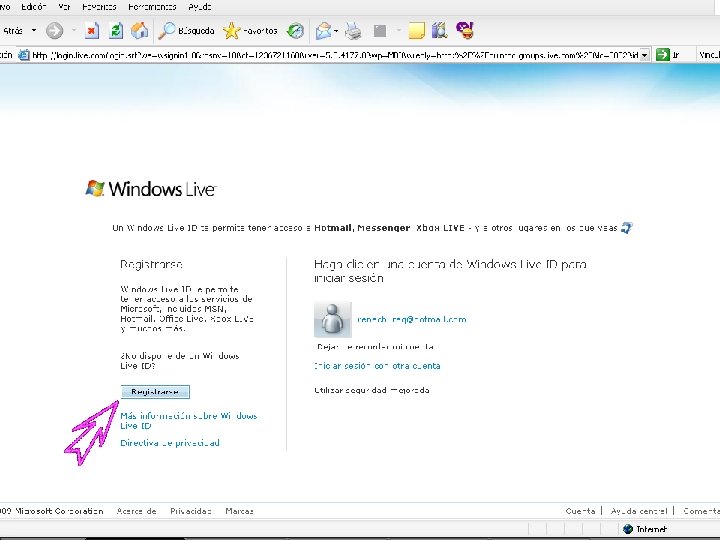The height and width of the screenshot is (540, 720).
Task: Expand the Edit button dropdown arrow
Action: [399, 31]
